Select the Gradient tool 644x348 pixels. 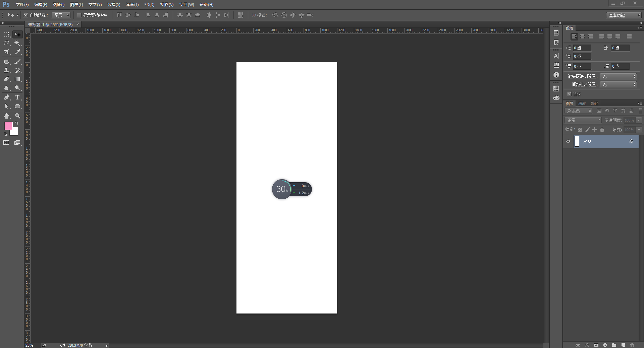17,79
